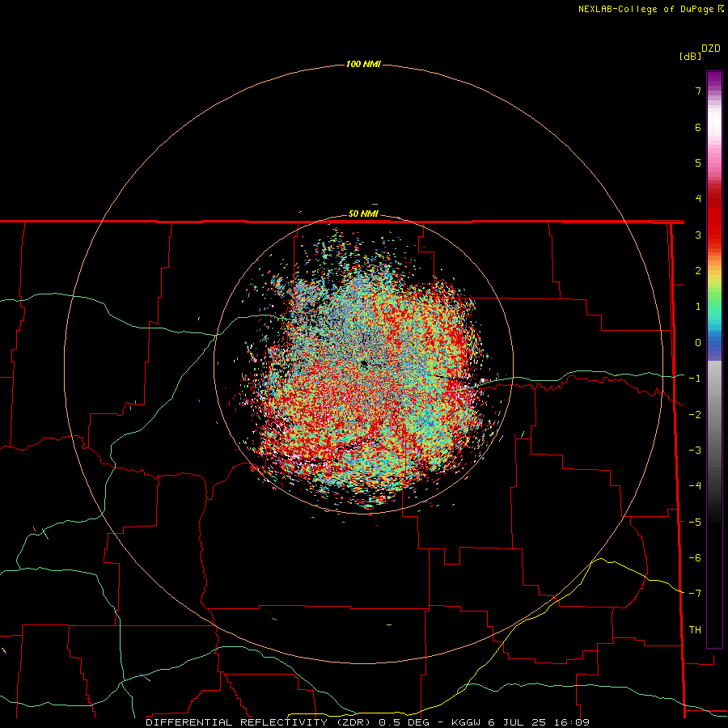Viewport: 728px width, 728px height.
Task: Click the -6 value on color scale
Action: tap(695, 558)
